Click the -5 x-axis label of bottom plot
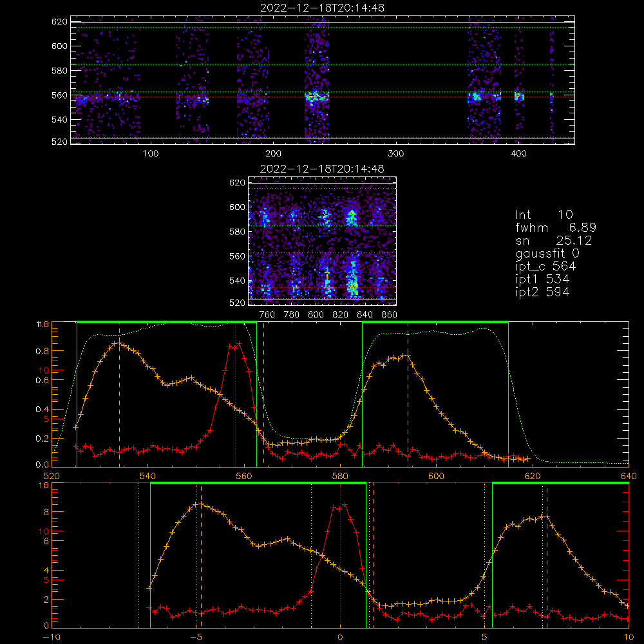The height and width of the screenshot is (644, 644). [x=196, y=638]
